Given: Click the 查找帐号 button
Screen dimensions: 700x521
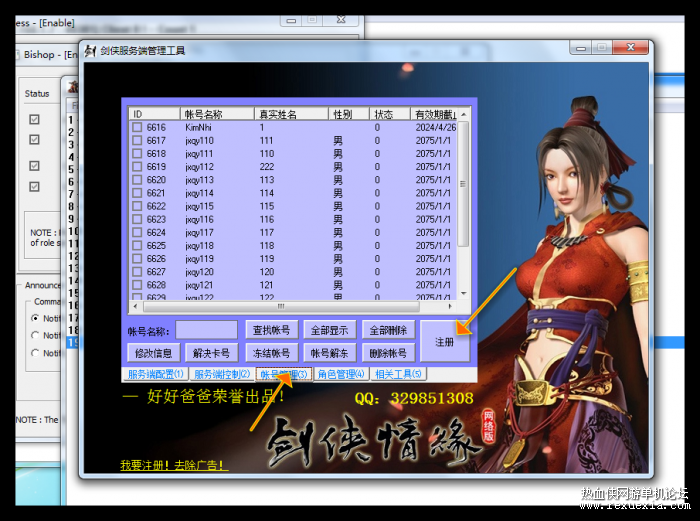Looking at the screenshot, I should click(x=271, y=330).
